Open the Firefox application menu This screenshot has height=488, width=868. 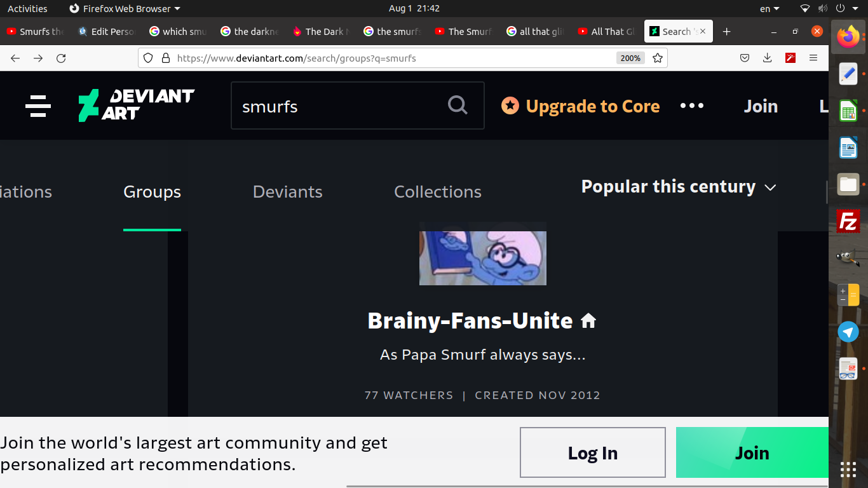(813, 58)
